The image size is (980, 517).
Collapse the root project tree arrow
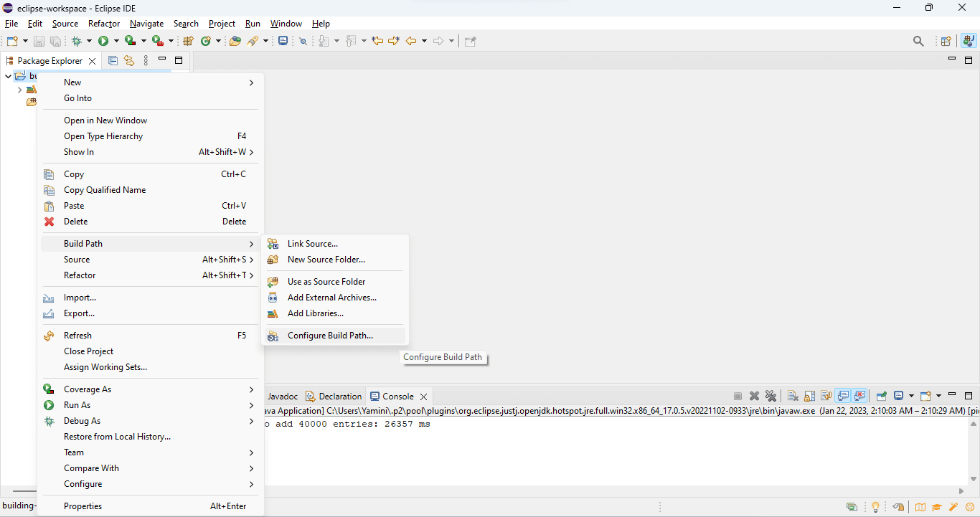pyautogui.click(x=9, y=75)
